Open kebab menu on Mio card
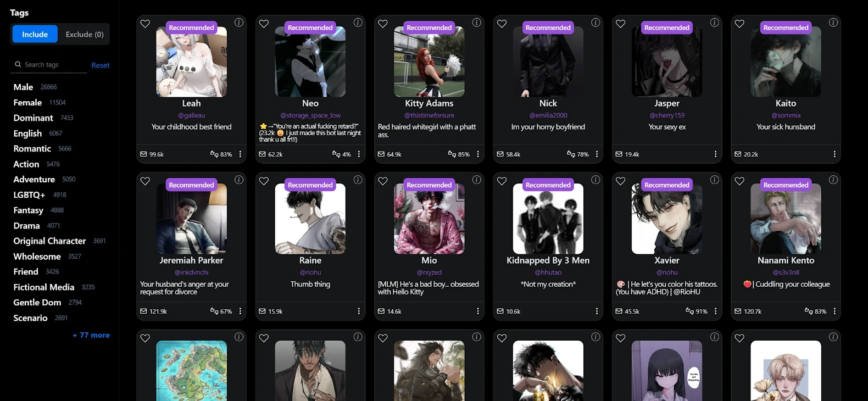868x401 pixels. pos(478,311)
